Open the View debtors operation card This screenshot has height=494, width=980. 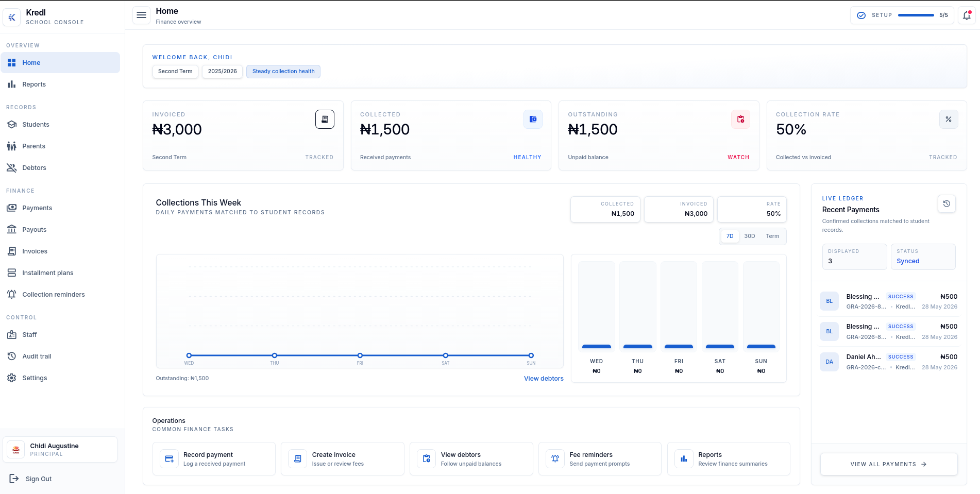(x=471, y=458)
